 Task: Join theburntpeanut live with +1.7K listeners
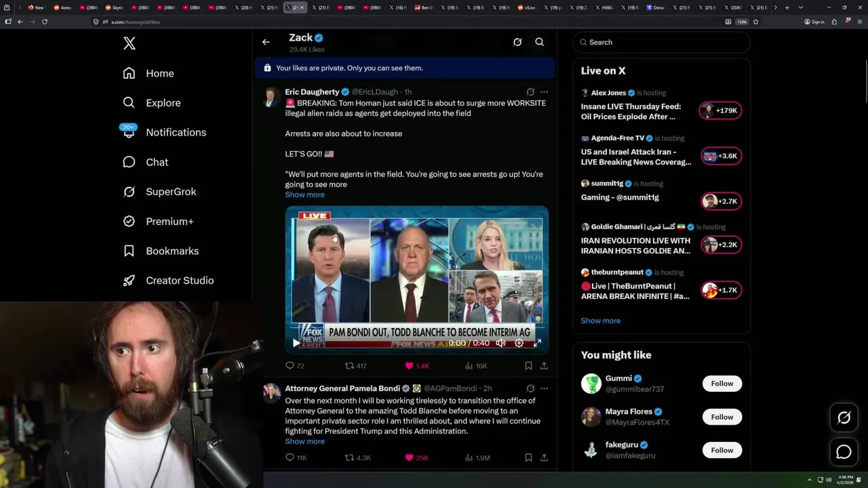(x=721, y=290)
